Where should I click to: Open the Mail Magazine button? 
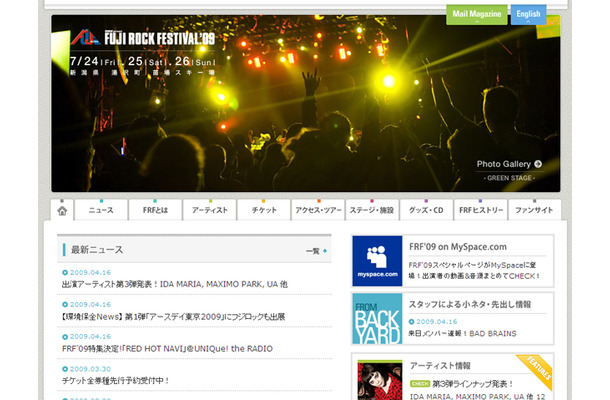pyautogui.click(x=477, y=15)
